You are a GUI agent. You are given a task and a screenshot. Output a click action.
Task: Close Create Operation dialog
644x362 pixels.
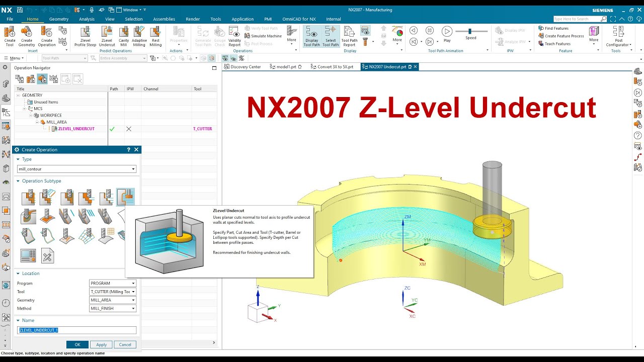pyautogui.click(x=136, y=150)
